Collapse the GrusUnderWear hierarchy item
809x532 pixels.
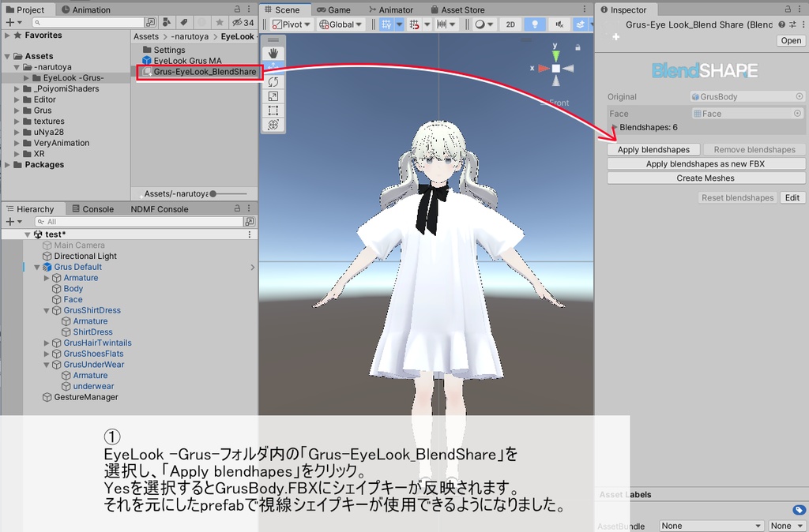click(x=46, y=364)
